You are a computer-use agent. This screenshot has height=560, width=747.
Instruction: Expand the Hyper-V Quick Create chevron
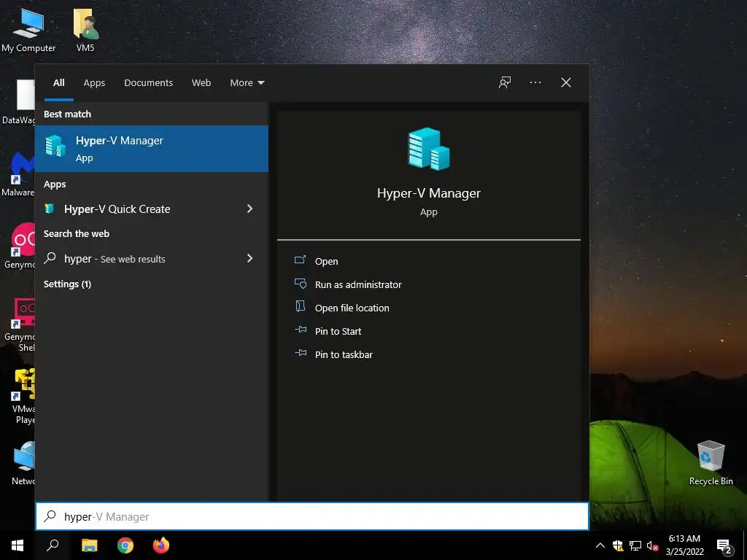tap(249, 209)
